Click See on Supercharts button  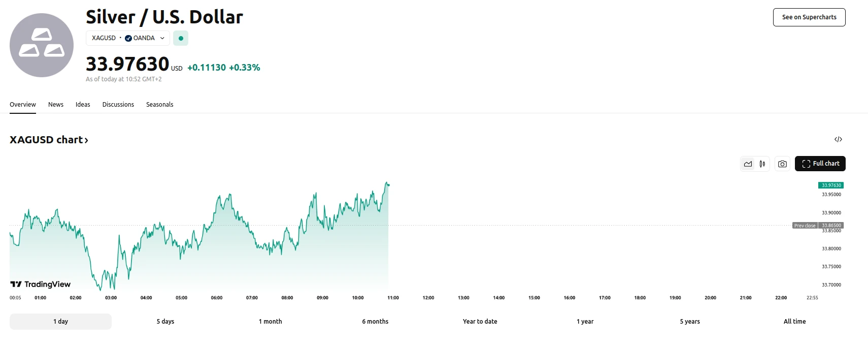809,17
